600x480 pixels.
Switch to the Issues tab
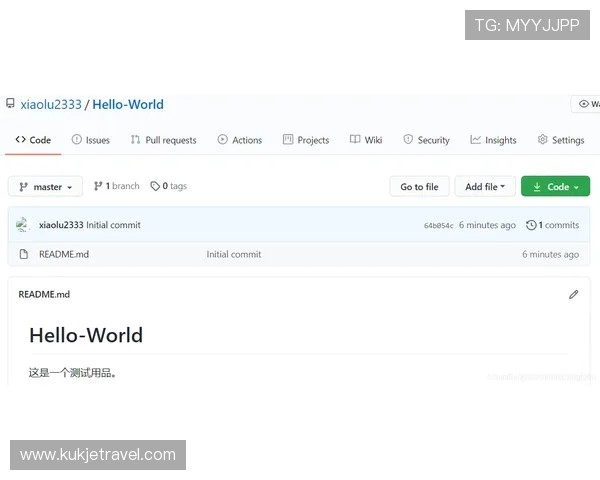pyautogui.click(x=90, y=140)
